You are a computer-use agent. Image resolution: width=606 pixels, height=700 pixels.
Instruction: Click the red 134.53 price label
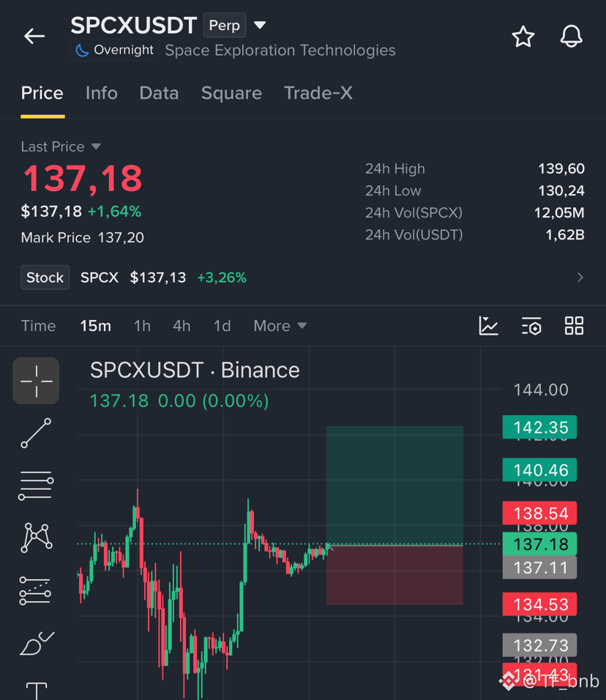click(x=539, y=605)
